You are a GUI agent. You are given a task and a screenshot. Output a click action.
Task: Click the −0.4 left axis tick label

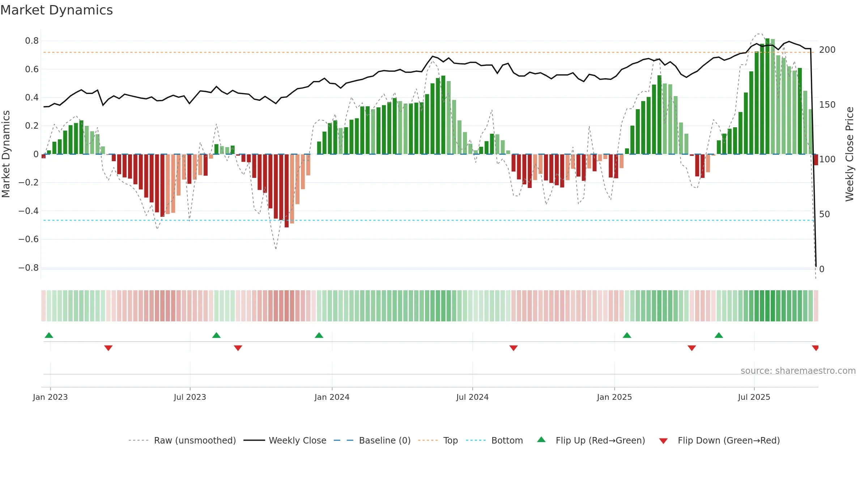29,211
